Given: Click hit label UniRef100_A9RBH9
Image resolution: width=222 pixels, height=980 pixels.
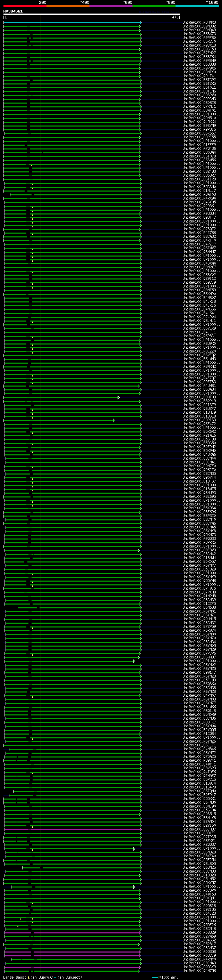Looking at the screenshot, I should point(199,60).
